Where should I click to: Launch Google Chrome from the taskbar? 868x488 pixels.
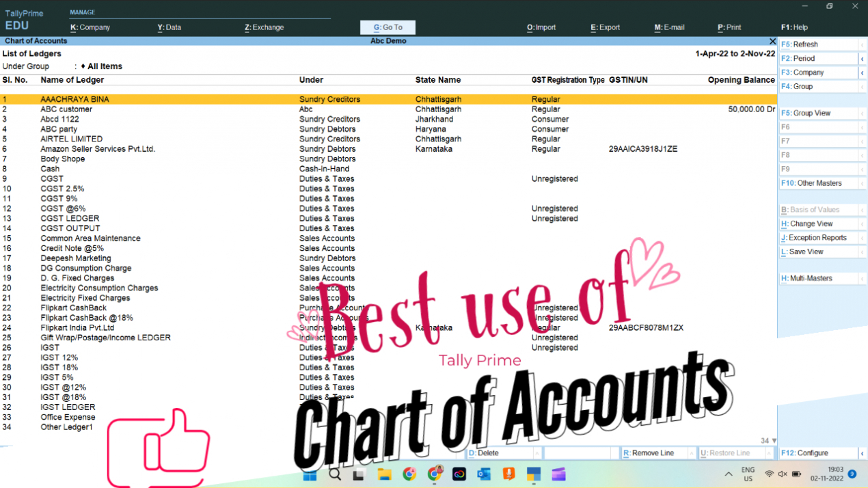point(409,474)
